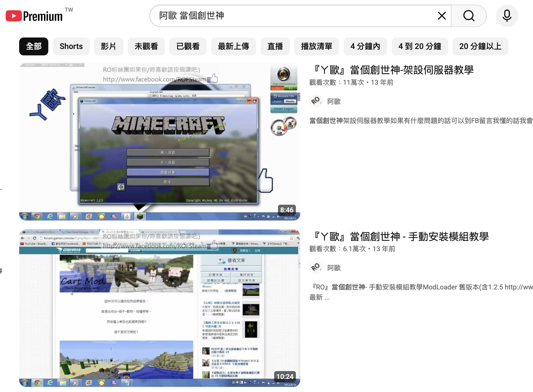Filter results by Shorts
This screenshot has width=533, height=392.
coord(71,46)
